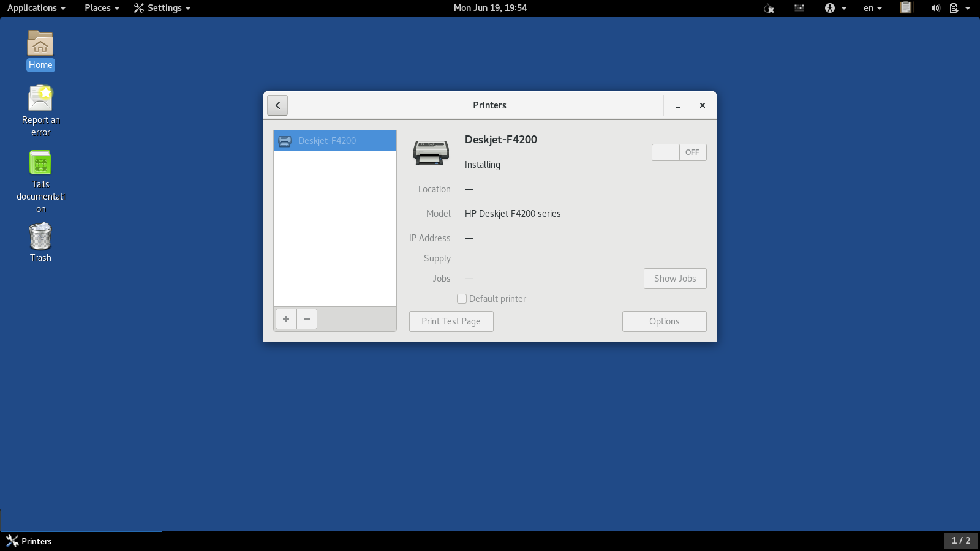This screenshot has height=551, width=980.
Task: Click the volume speaker icon
Action: click(x=935, y=8)
